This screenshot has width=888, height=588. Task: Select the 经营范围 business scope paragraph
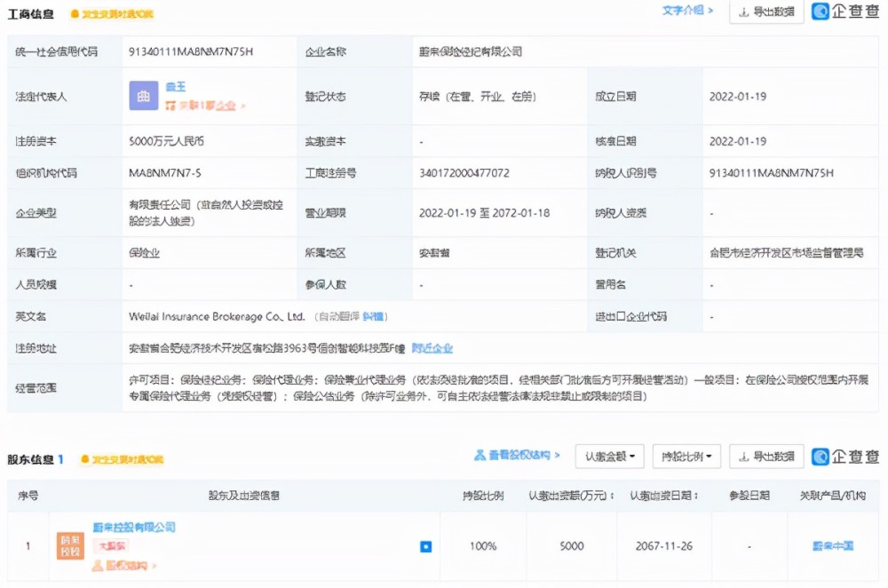[x=498, y=388]
